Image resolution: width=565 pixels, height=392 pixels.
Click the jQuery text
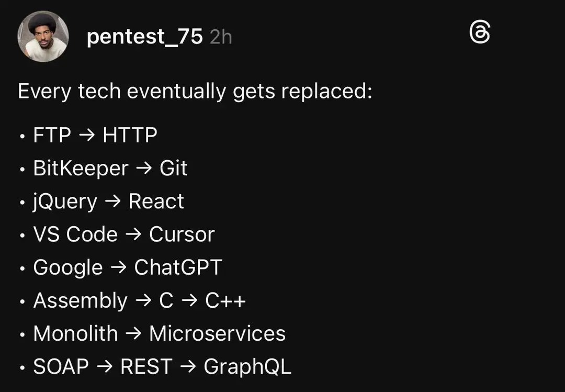(x=65, y=201)
